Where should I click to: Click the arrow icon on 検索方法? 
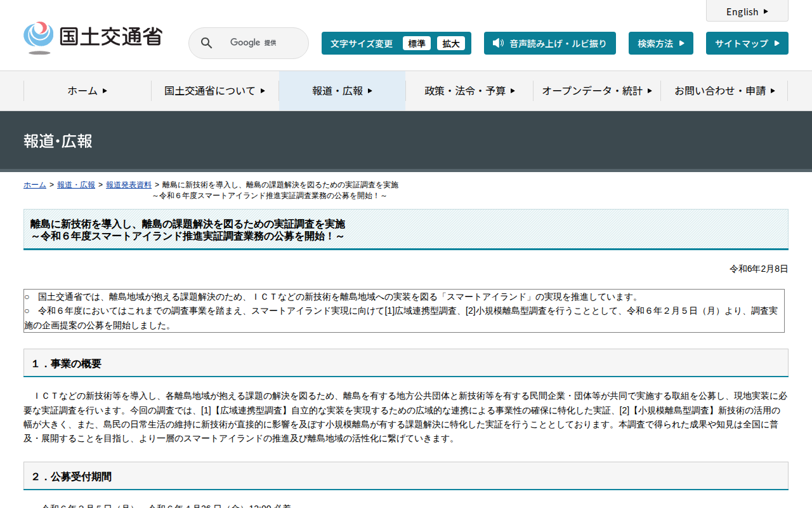pyautogui.click(x=682, y=43)
